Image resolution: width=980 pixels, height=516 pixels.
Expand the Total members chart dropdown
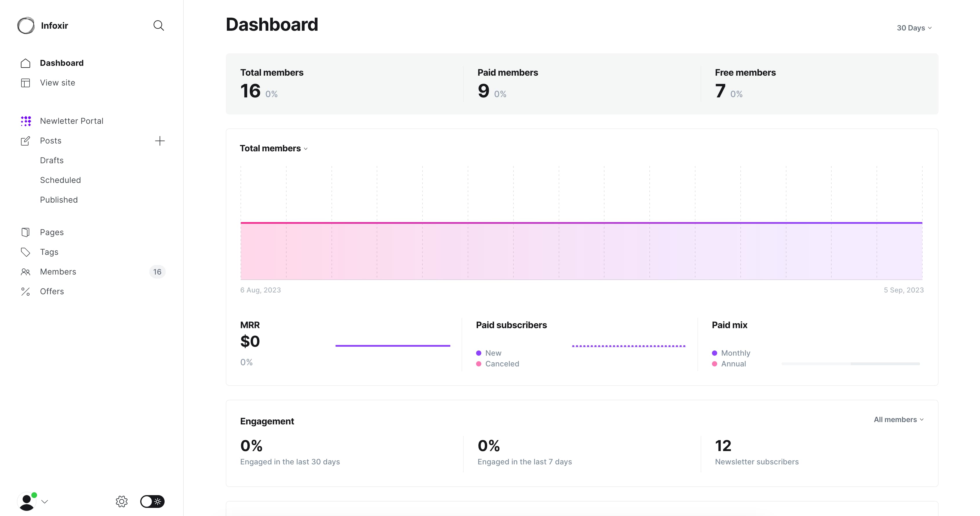[274, 148]
